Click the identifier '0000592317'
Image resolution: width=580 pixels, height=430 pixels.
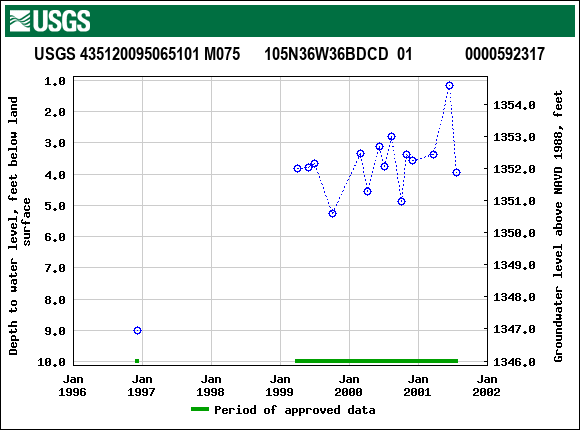pos(505,54)
